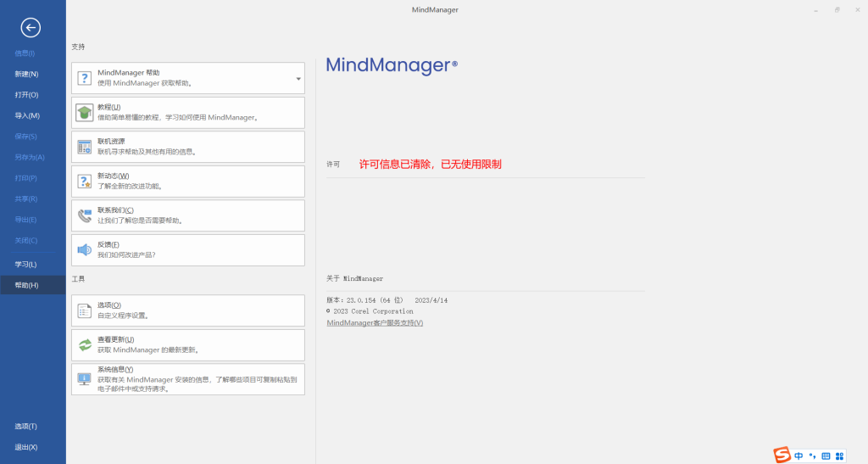Open the 共享(R) sidebar item
Viewport: 868px width, 464px height.
(26, 198)
